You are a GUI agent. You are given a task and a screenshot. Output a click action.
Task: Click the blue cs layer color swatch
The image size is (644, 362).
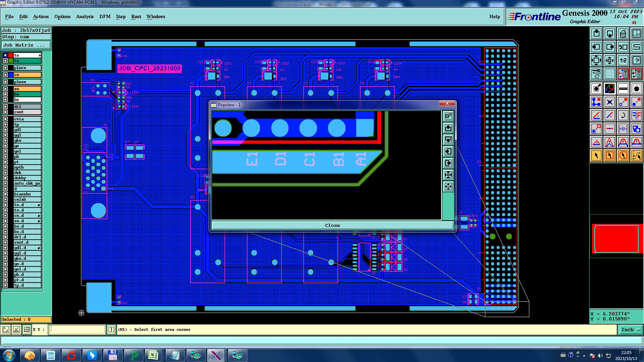click(11, 75)
